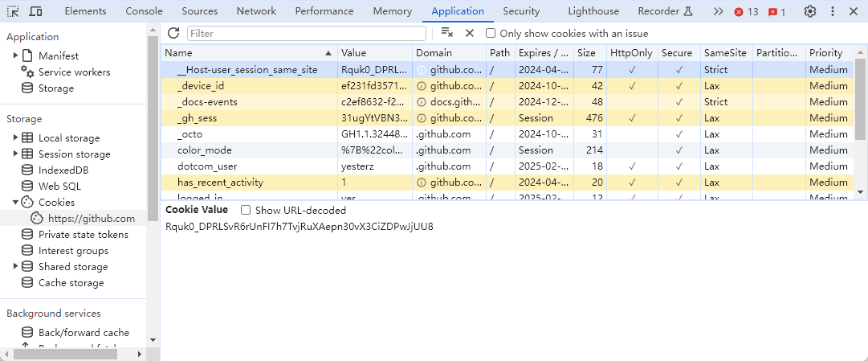Click the Manifest file icon
Image resolution: width=868 pixels, height=361 pixels.
[26, 56]
